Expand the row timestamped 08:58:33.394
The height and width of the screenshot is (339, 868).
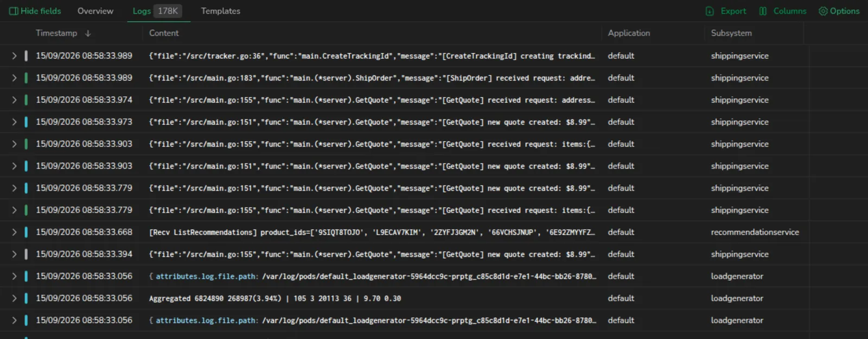14,254
